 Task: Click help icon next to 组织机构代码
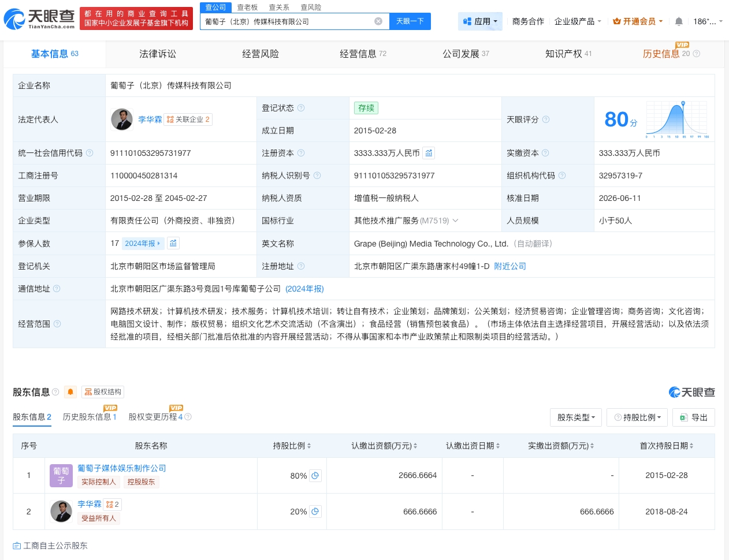(x=562, y=176)
